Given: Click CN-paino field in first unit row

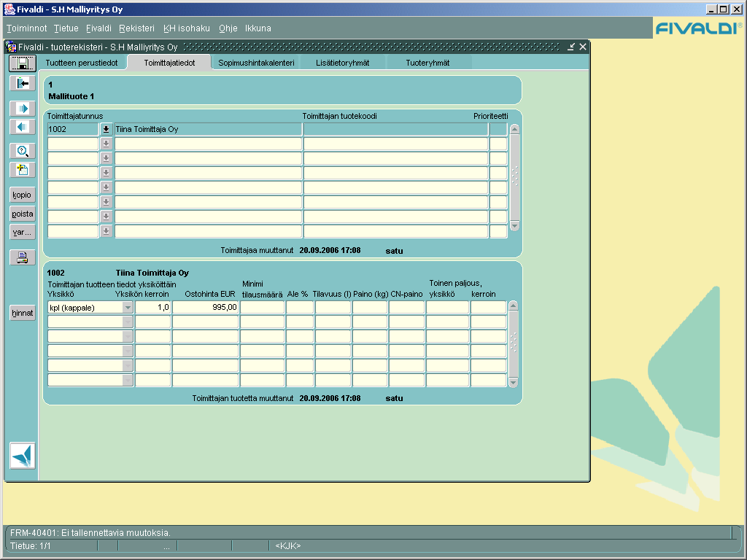Looking at the screenshot, I should point(407,307).
